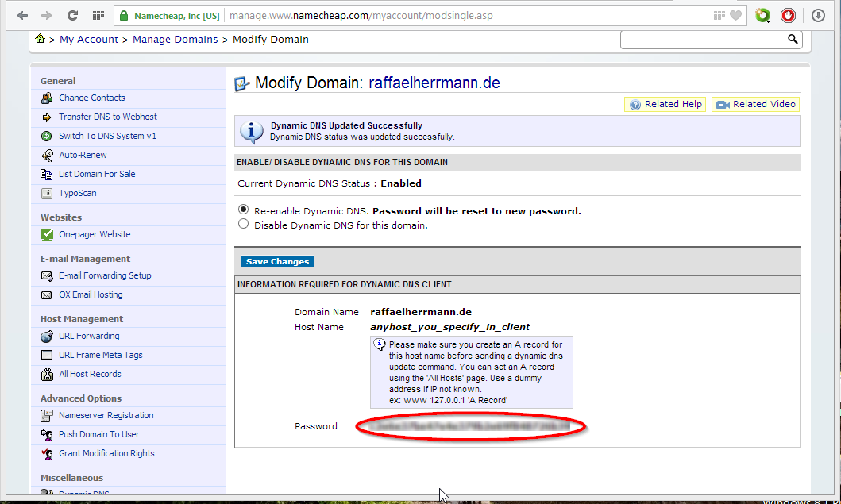Click the "INFORMATION REQUIRED FOR DYNAMIC DNS CLIENT" header

click(345, 284)
